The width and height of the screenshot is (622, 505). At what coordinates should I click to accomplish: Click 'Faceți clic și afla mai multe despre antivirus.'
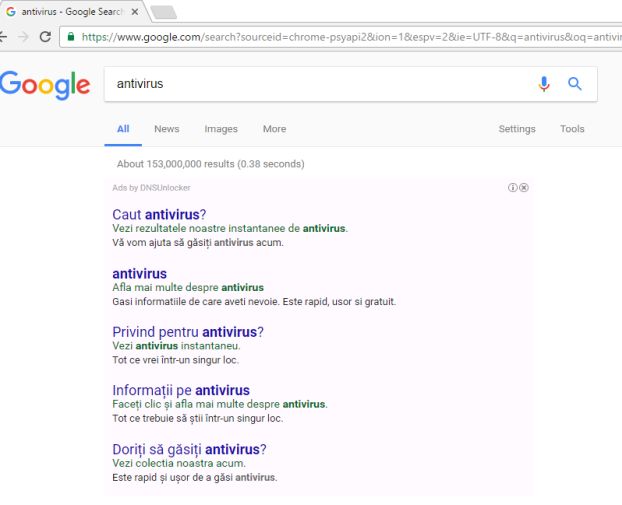(x=220, y=404)
